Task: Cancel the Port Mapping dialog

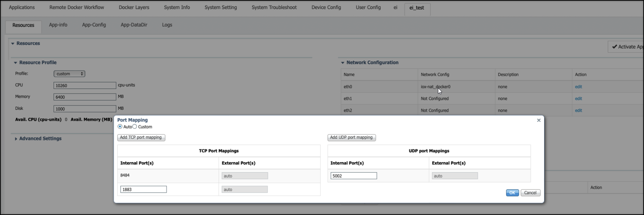Action: pos(531,193)
